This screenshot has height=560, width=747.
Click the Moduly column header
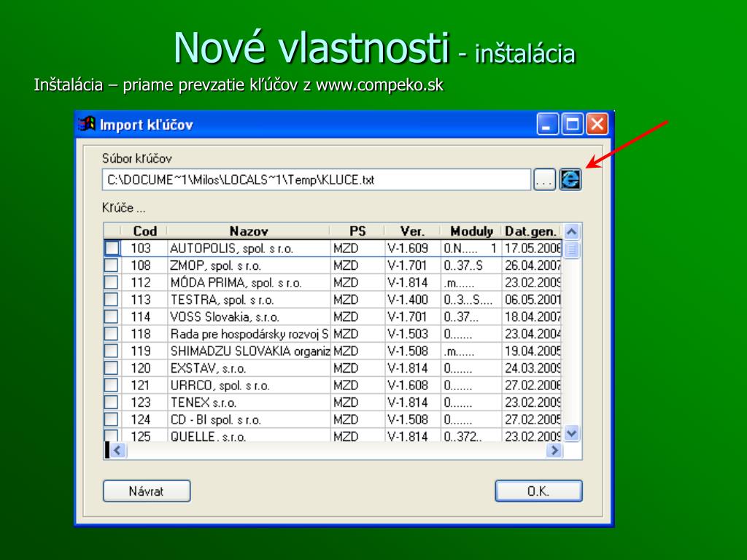(x=471, y=231)
